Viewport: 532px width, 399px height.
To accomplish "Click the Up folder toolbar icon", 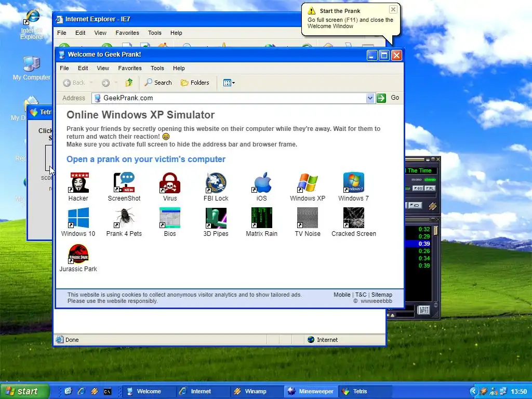I will tap(129, 83).
